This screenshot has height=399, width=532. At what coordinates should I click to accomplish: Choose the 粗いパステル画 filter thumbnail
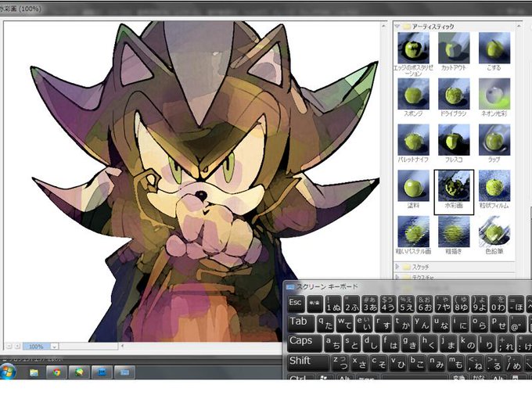pyautogui.click(x=413, y=232)
